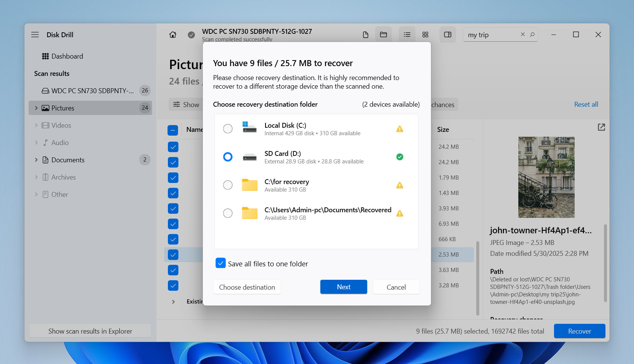The height and width of the screenshot is (364, 634).
Task: Click warning icon for C:\for recovery
Action: [400, 185]
